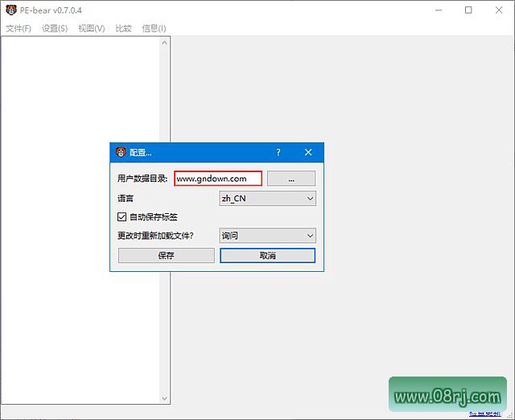515x420 pixels.
Task: Open the 视图(V) menu
Action: pos(92,28)
